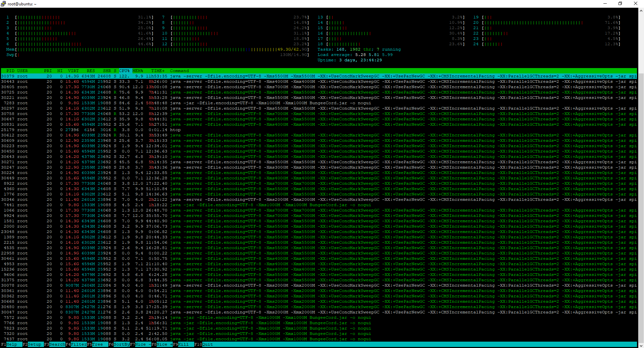Click the terminal scrollbar up arrow

pos(641,10)
